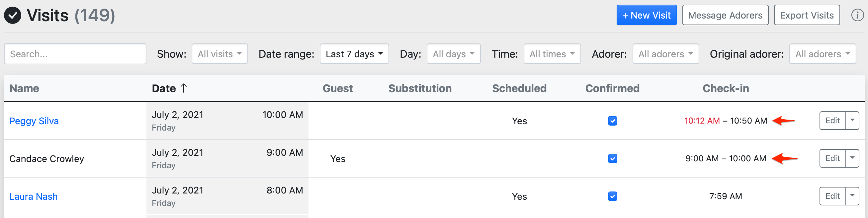Image resolution: width=868 pixels, height=218 pixels.
Task: Focus the Search input field
Action: (x=75, y=54)
